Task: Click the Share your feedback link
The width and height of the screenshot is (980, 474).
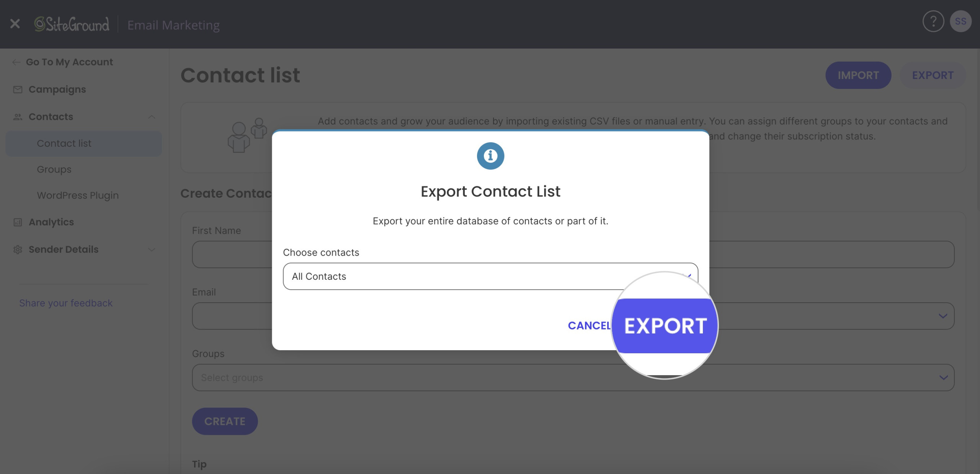Action: [65, 303]
